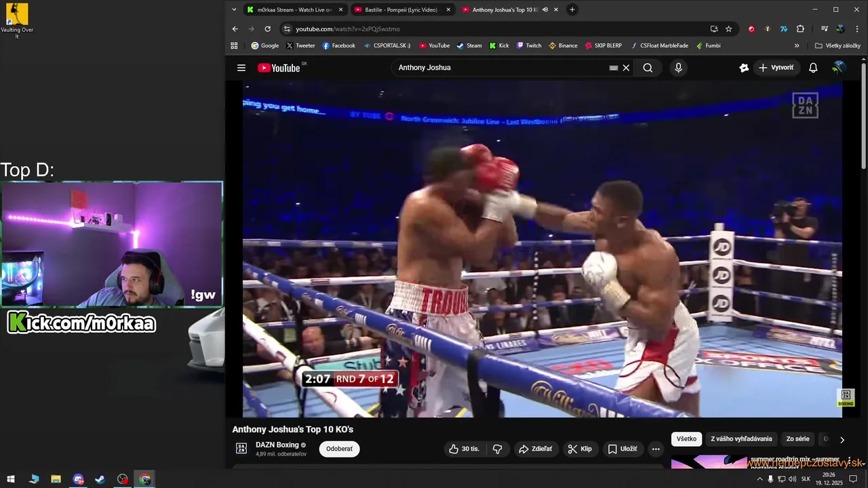The image size is (868, 488).
Task: Open the DAZN Boxing channel avatar
Action: [241, 449]
